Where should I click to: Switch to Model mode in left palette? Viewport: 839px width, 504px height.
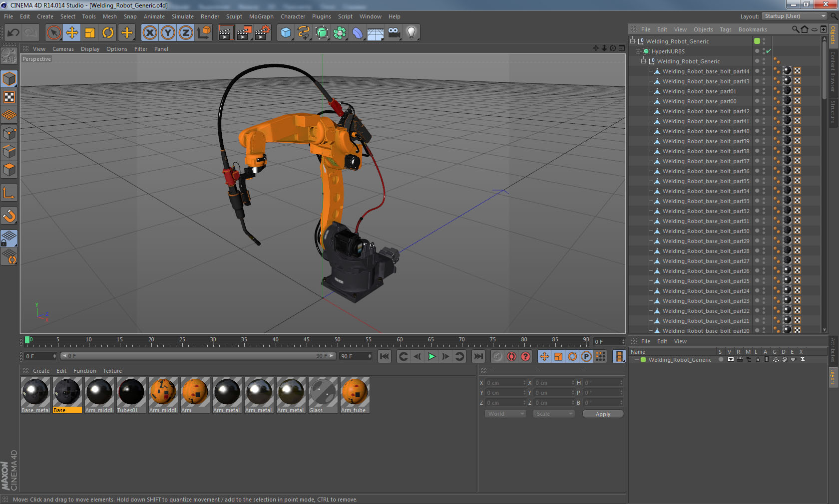pos(9,79)
